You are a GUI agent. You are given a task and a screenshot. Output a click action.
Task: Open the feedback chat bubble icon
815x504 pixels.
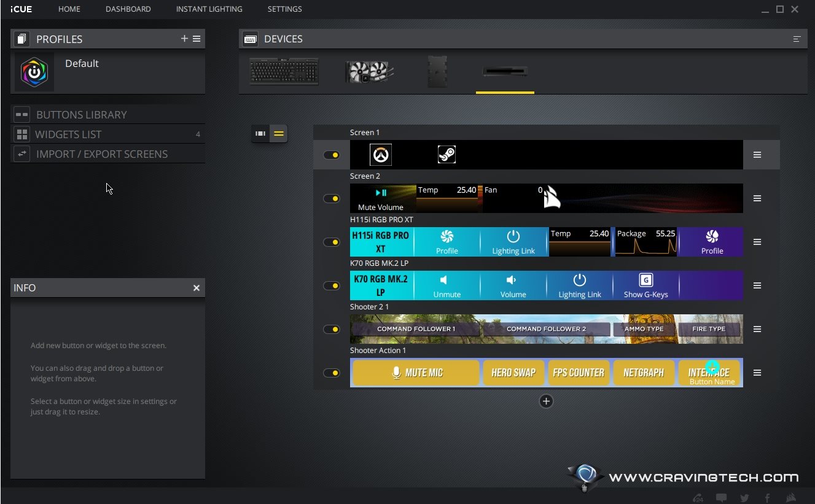[x=722, y=498]
